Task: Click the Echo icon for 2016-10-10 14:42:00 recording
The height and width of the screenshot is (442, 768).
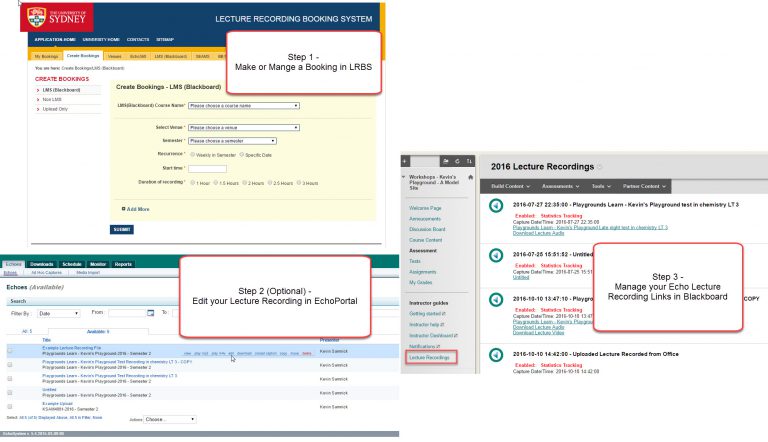Action: click(496, 355)
